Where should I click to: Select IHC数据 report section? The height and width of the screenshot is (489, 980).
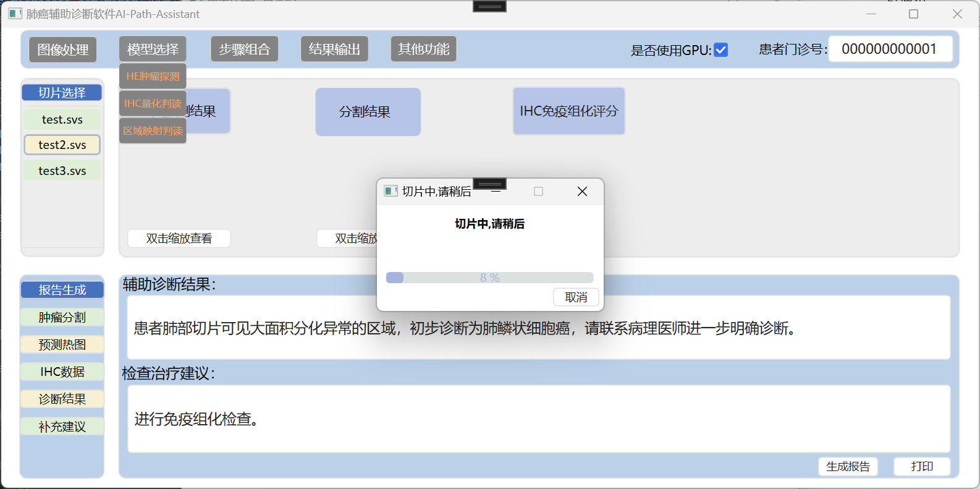coord(62,372)
